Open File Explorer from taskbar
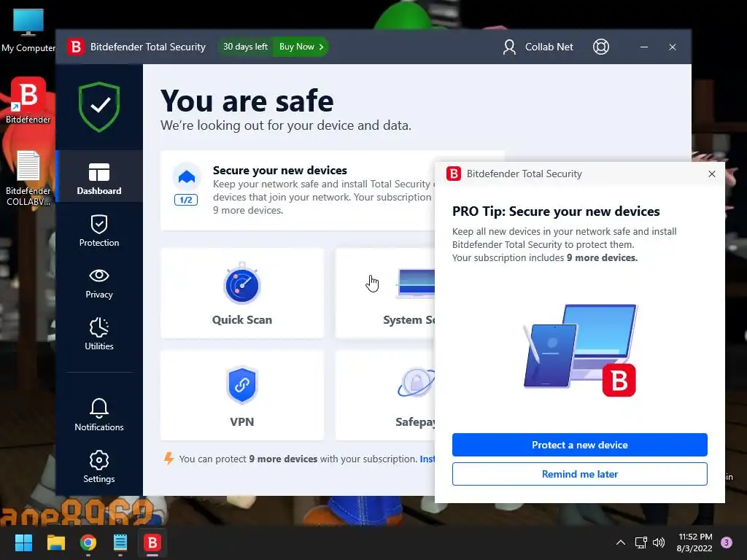Screen dimensions: 747x560 point(55,542)
